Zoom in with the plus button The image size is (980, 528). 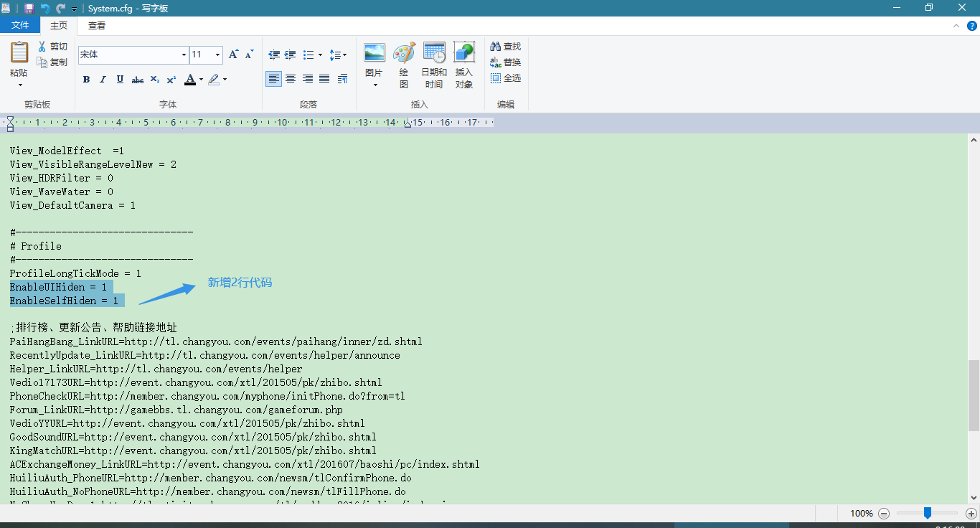point(971,514)
